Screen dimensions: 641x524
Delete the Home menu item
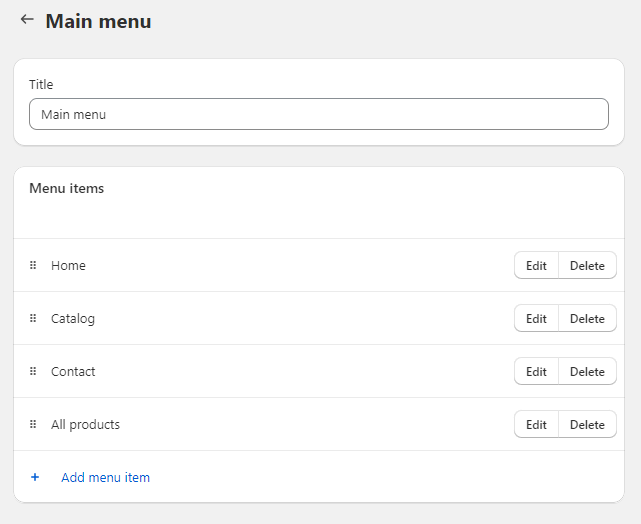[587, 265]
